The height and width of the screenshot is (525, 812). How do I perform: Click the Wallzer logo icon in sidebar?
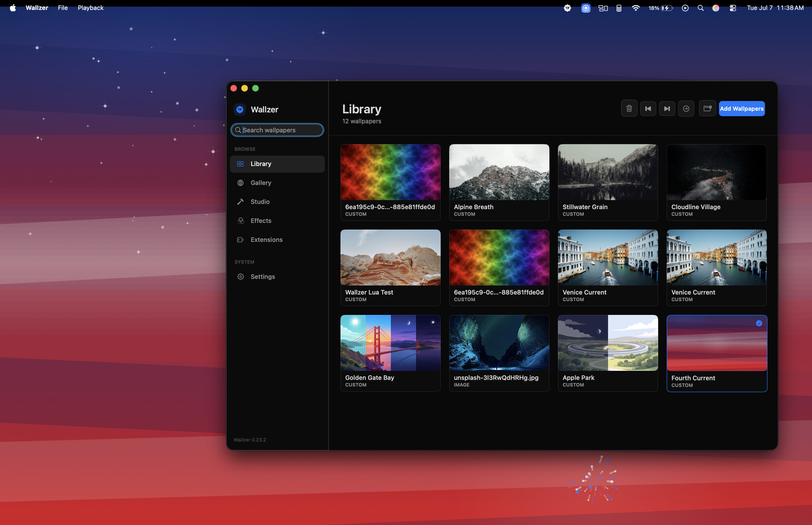coord(240,109)
